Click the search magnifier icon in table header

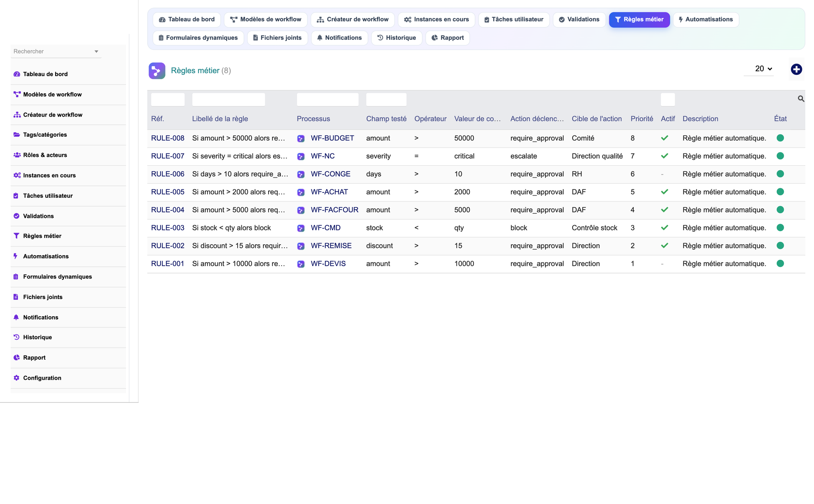[x=801, y=99]
